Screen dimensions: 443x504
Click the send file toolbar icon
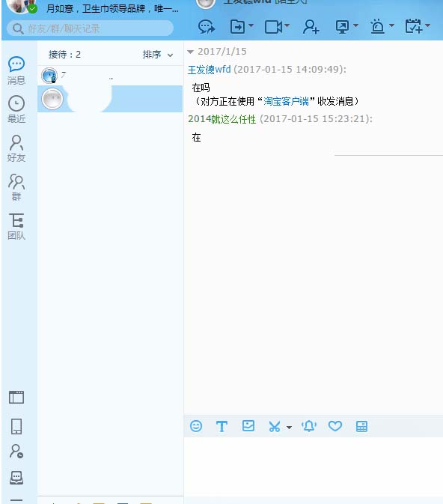pyautogui.click(x=238, y=27)
